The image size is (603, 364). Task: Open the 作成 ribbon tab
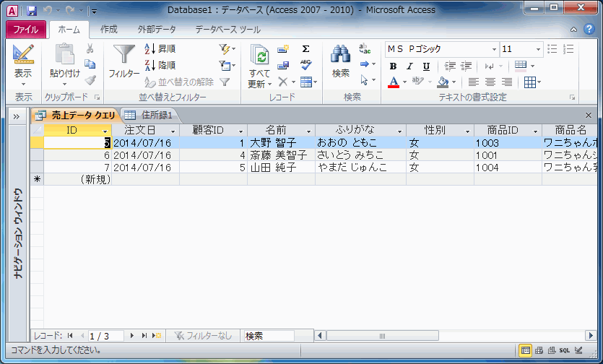click(x=109, y=29)
